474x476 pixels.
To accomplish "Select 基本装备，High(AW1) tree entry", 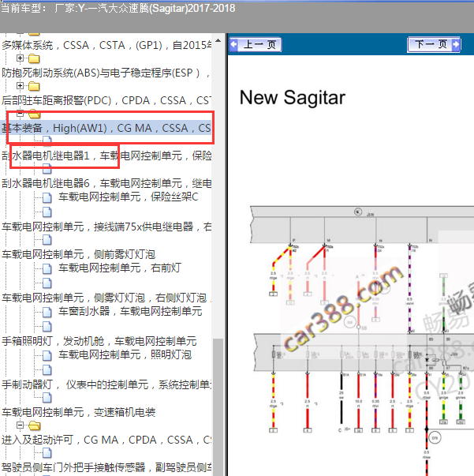I will [106, 128].
